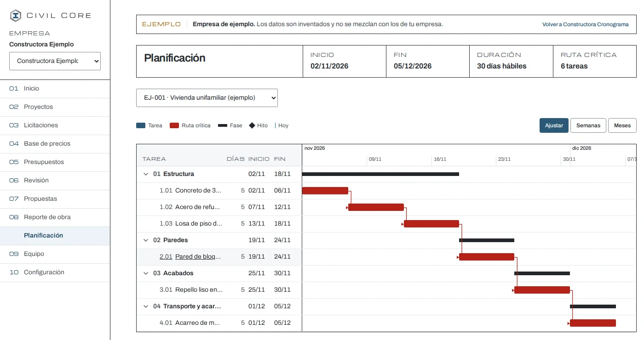644x340 pixels.
Task: Click the Transporte black phase bar
Action: coord(593,306)
